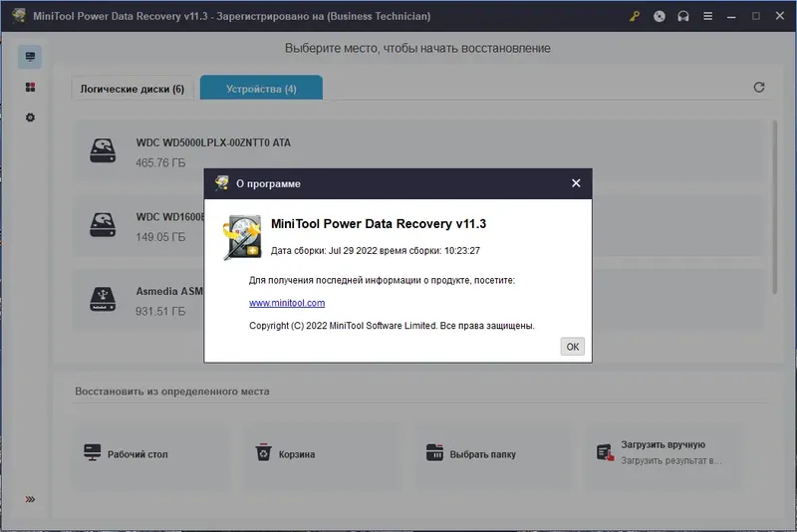Click the hard disk icon for WD5000LPLX
Screen dimensions: 797x532
click(103, 150)
